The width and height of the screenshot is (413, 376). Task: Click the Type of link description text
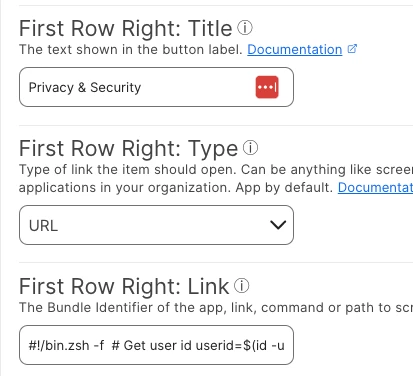pyautogui.click(x=216, y=179)
